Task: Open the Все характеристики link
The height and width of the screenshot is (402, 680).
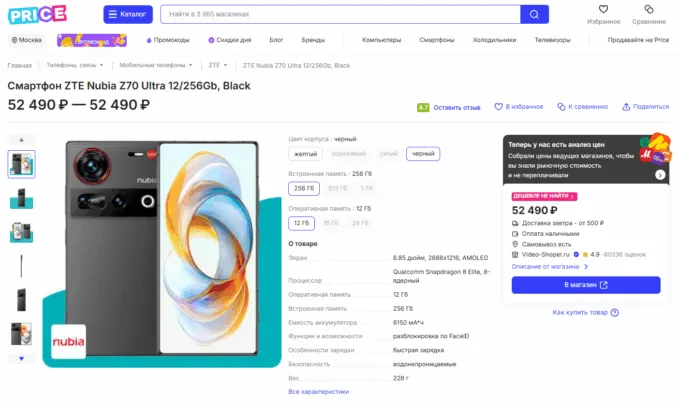Action: coord(319,392)
